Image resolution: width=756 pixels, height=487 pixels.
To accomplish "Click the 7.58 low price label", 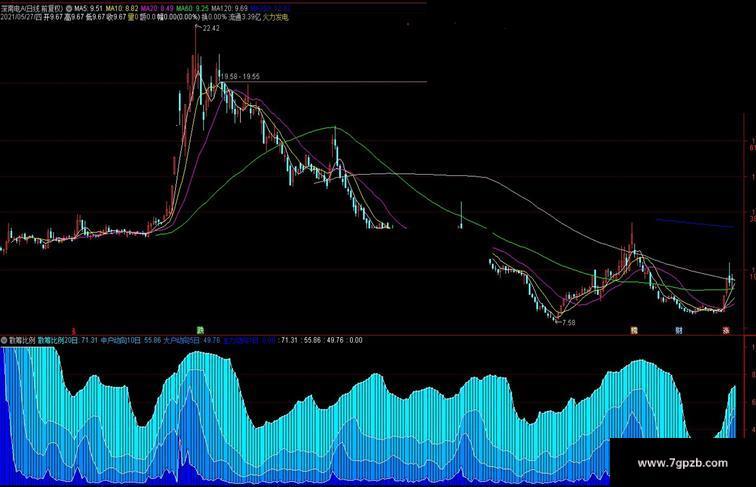I will pos(568,323).
